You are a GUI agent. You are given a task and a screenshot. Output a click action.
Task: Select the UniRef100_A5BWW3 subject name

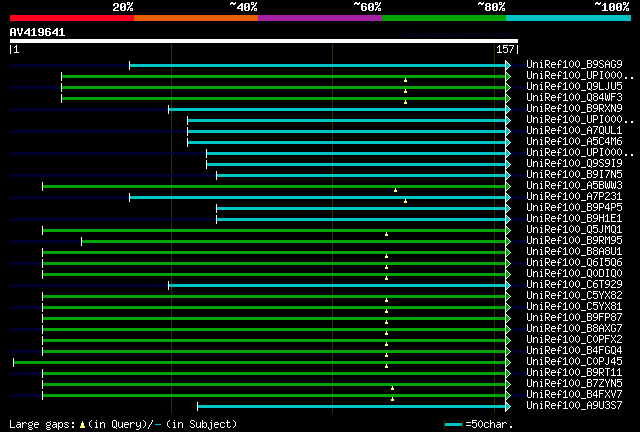[x=574, y=185]
